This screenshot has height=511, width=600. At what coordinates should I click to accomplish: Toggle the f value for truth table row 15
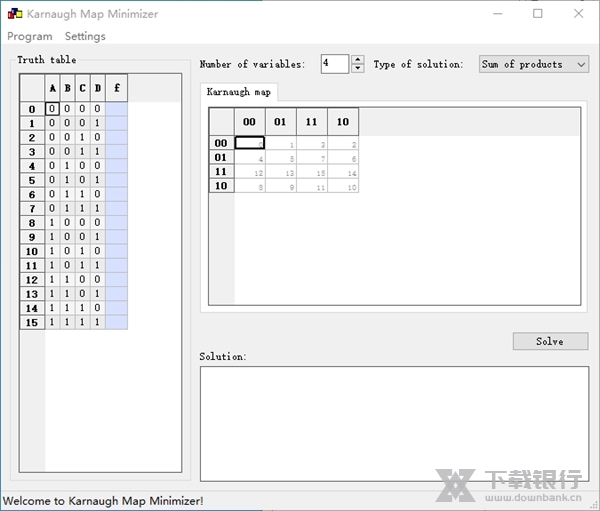point(116,322)
